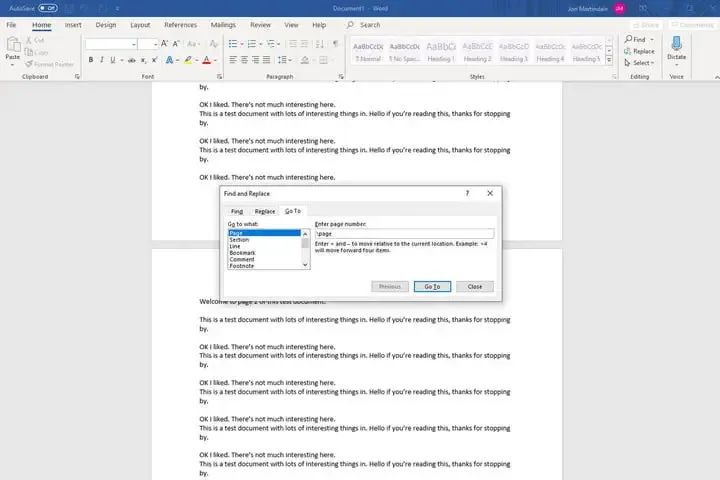Toggle superscript formatting
Screen dimensions: 720x480
click(x=155, y=60)
